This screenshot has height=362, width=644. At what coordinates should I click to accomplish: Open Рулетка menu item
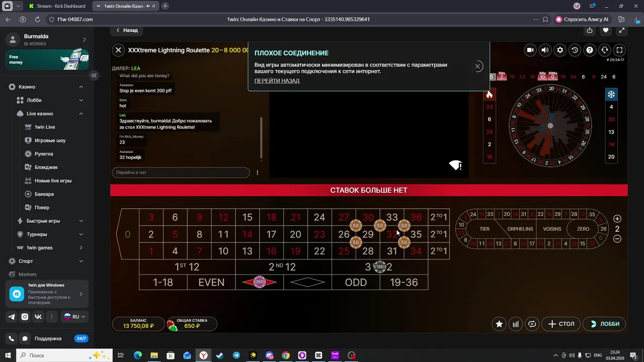(44, 154)
